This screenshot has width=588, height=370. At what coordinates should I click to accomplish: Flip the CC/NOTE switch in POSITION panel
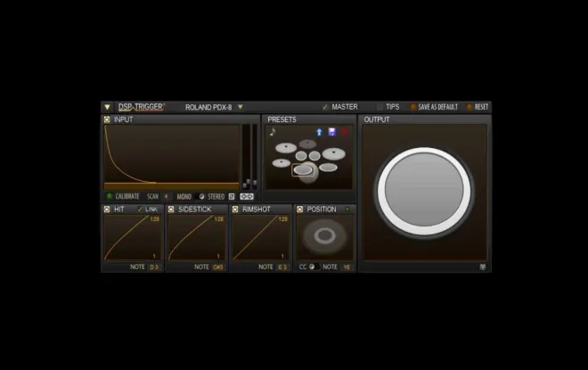click(x=314, y=267)
